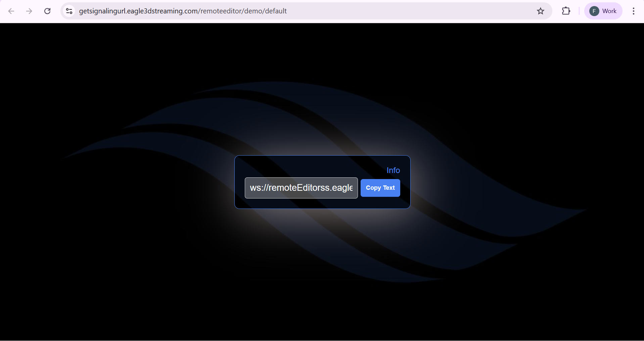Viewport: 644px width, 341px height.
Task: Open the Chrome three-dot menu
Action: pos(633,11)
